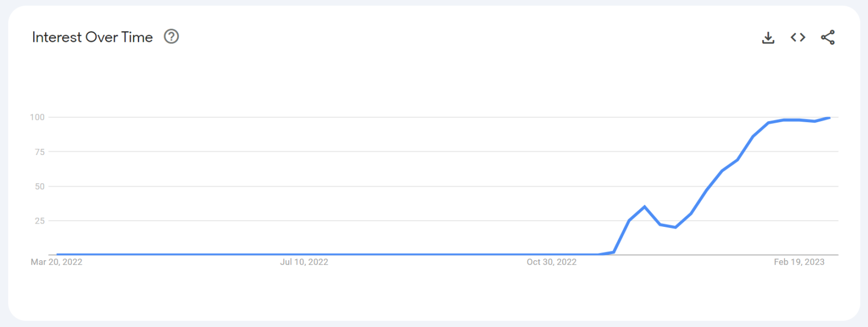
Task: Share the Interest Over Time chart
Action: point(828,38)
